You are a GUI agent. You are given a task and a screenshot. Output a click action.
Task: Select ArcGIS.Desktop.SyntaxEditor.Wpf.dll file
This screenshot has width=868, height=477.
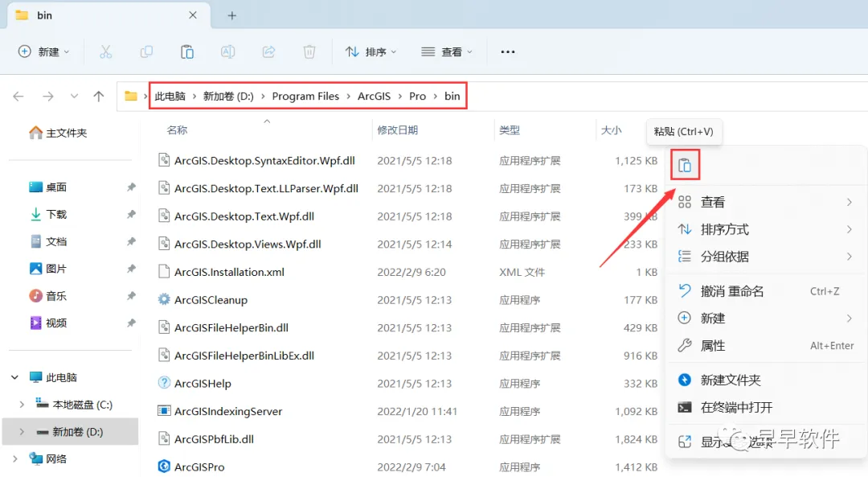(x=264, y=161)
